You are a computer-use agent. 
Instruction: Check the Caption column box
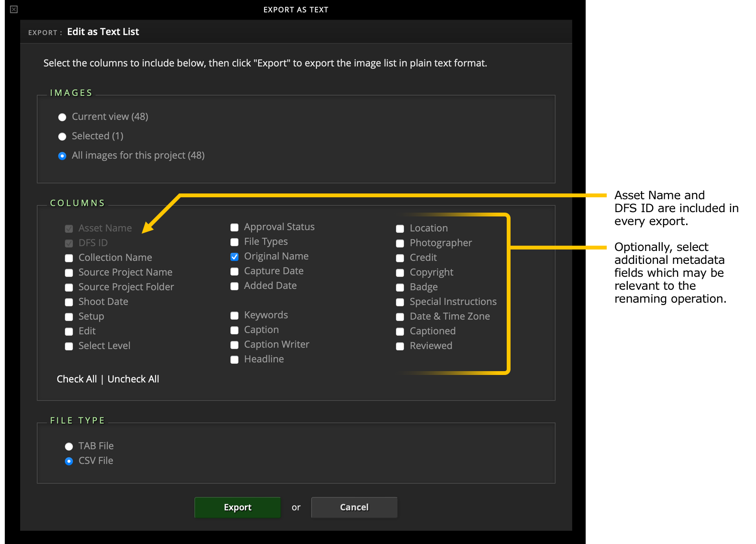click(x=234, y=330)
